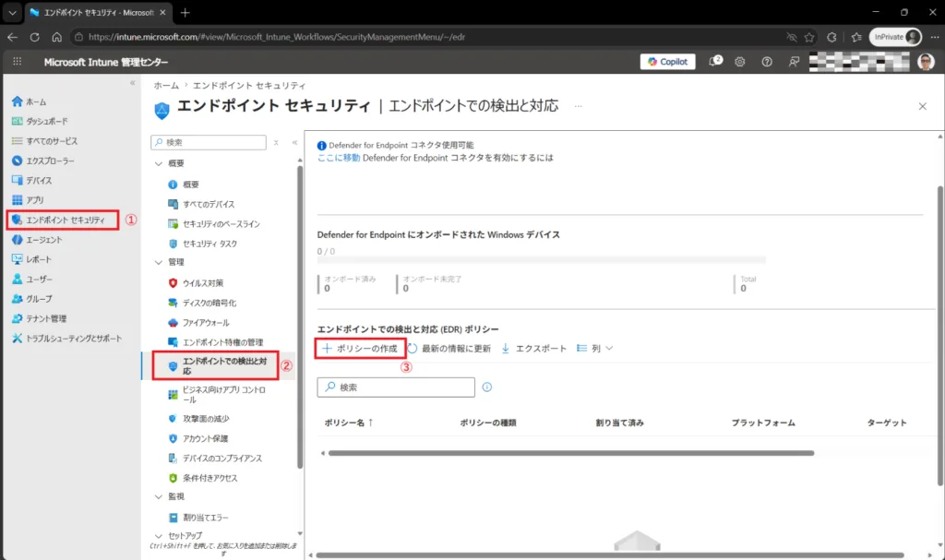Open セキュリティのベースライン in the submenu

pyautogui.click(x=214, y=223)
